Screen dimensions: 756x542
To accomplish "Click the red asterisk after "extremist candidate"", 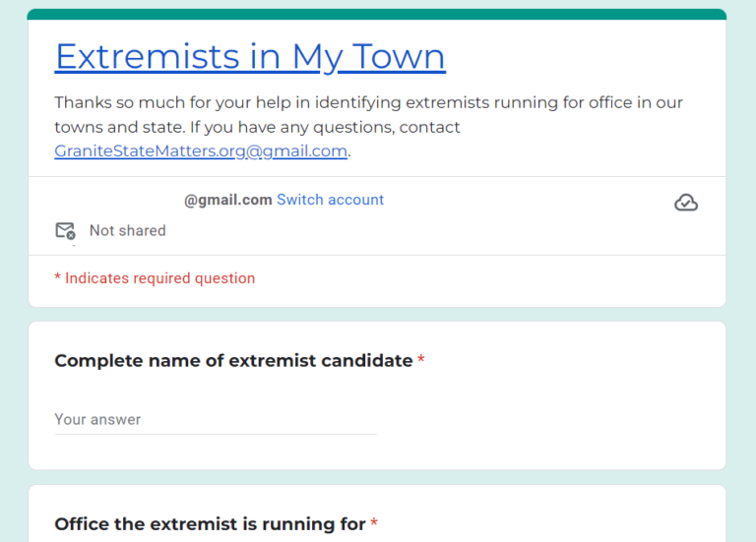I will pyautogui.click(x=421, y=361).
